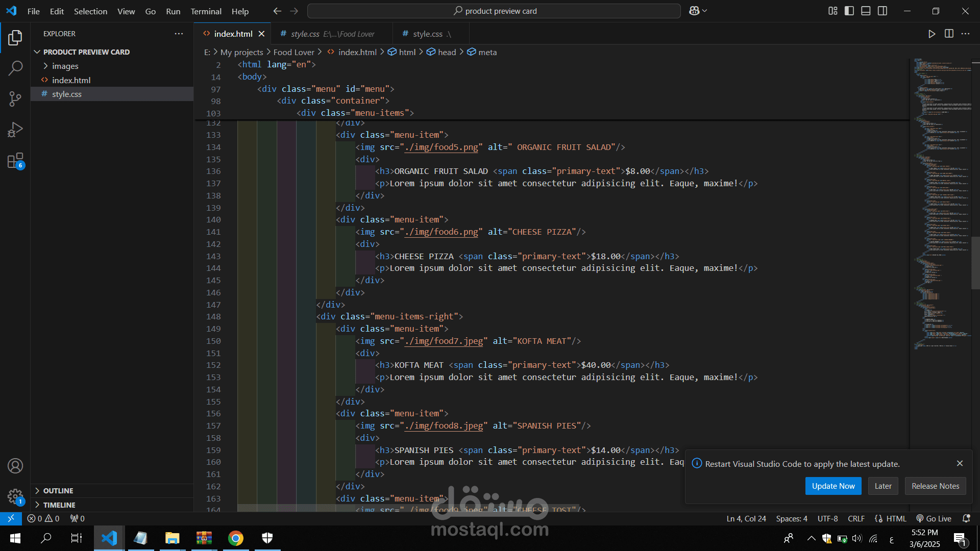Toggle the secondary side bar visibility
The height and width of the screenshot is (551, 980).
coord(883,11)
